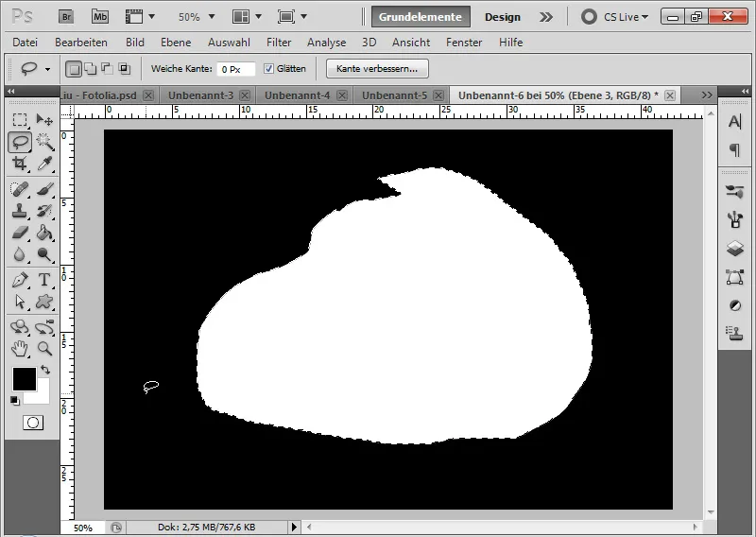Launch Mini Bridge
Image resolution: width=756 pixels, height=537 pixels.
(100, 17)
